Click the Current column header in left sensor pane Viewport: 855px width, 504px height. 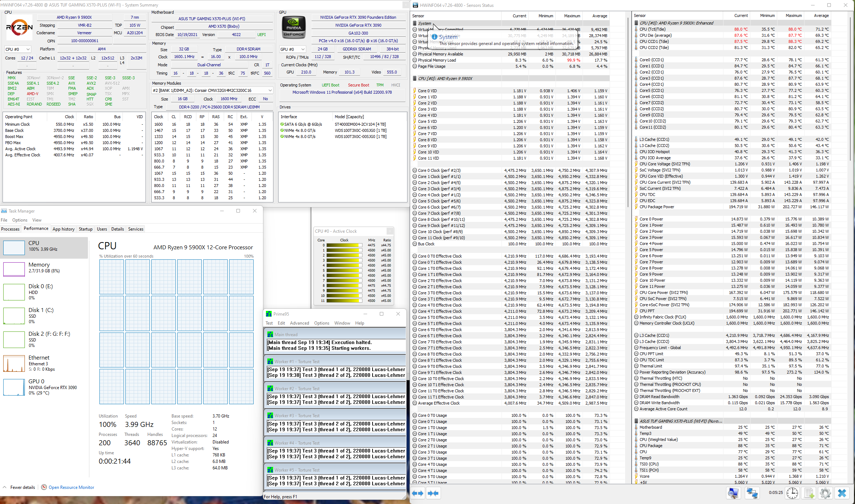pyautogui.click(x=515, y=15)
